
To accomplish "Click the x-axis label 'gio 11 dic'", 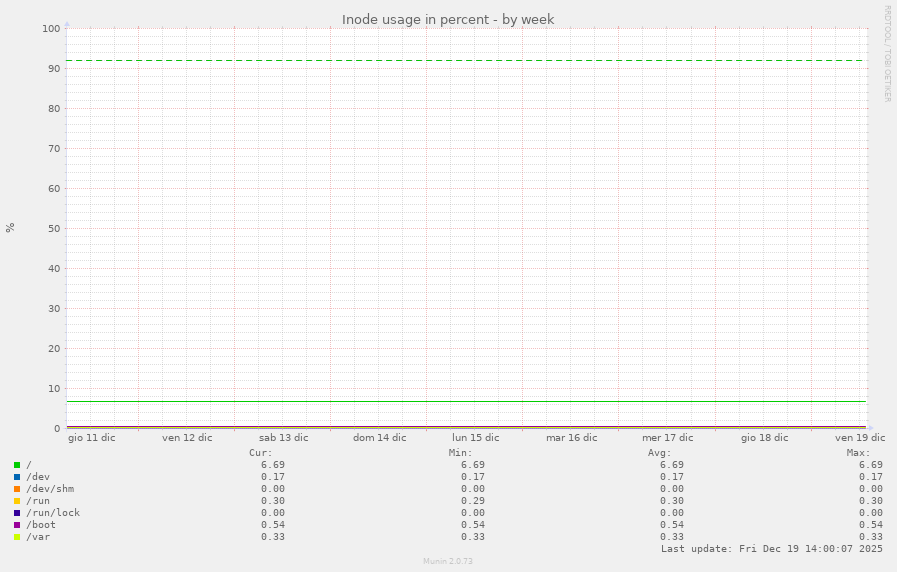I will (x=92, y=438).
